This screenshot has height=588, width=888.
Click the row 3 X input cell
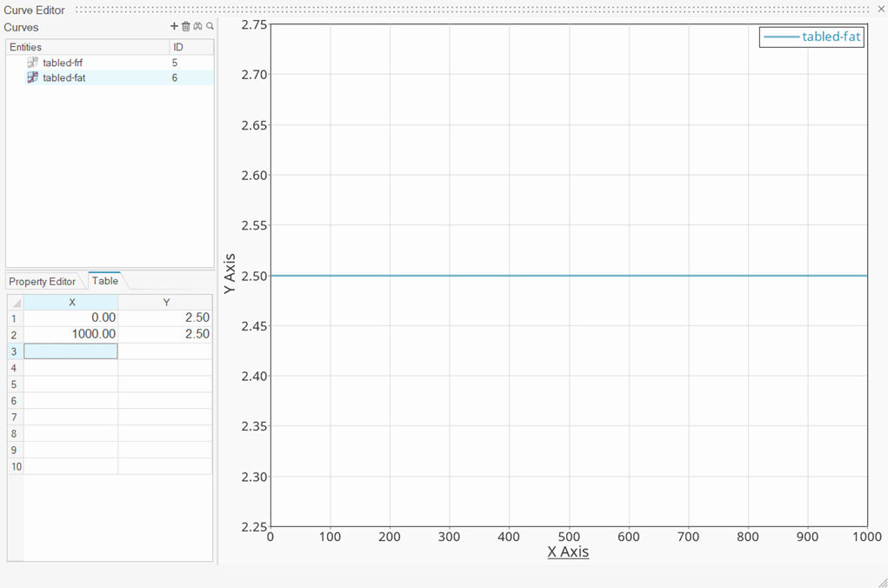tap(70, 351)
